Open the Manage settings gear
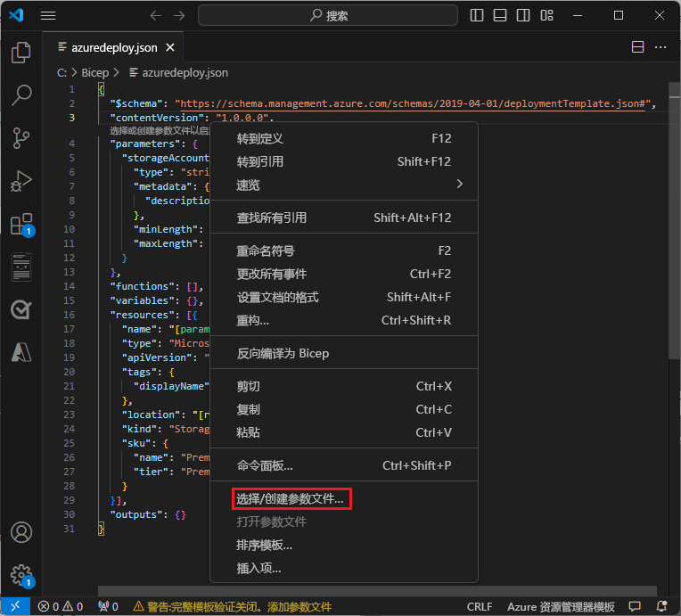 pyautogui.click(x=21, y=576)
